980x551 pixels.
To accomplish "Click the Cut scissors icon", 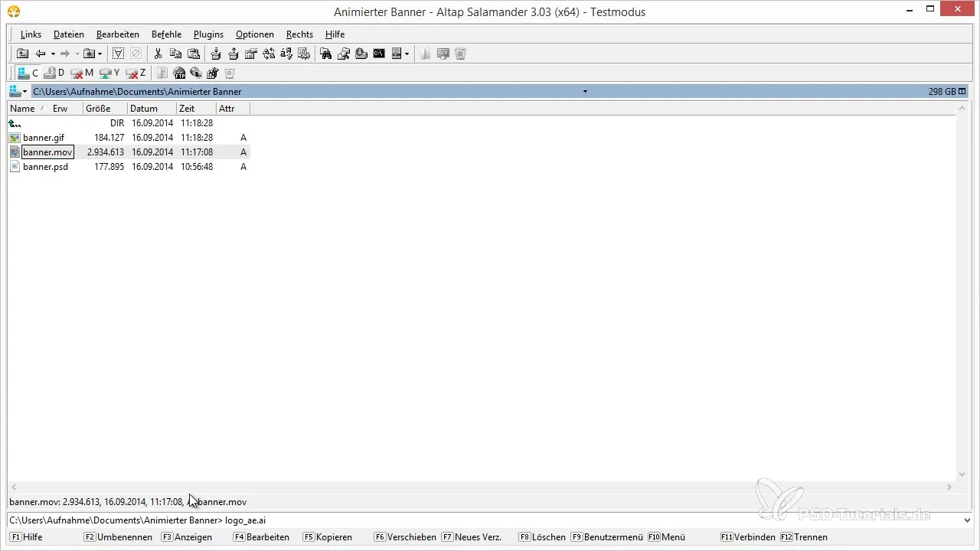I will click(x=158, y=54).
